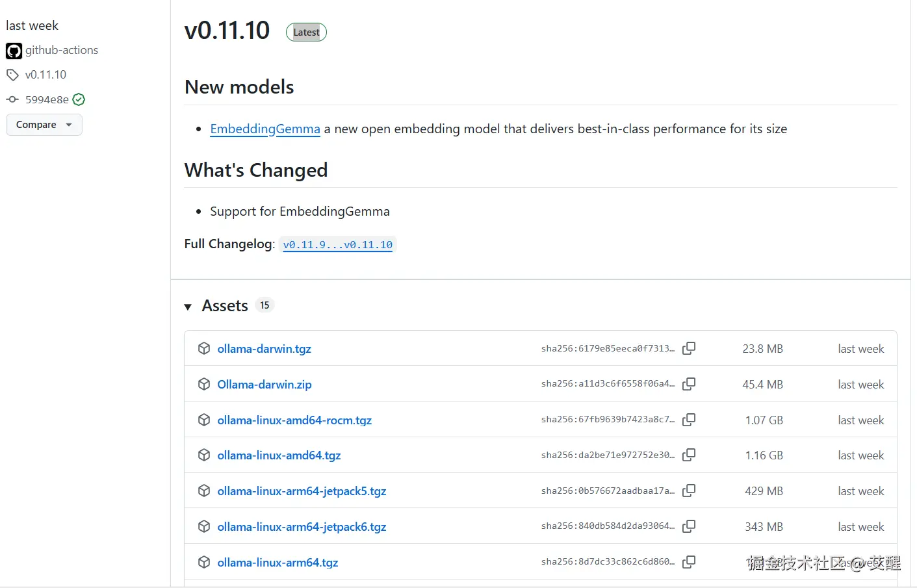Image resolution: width=917 pixels, height=588 pixels.
Task: Copy sha256 for Ollama-darwin.zip
Action: pyautogui.click(x=689, y=384)
